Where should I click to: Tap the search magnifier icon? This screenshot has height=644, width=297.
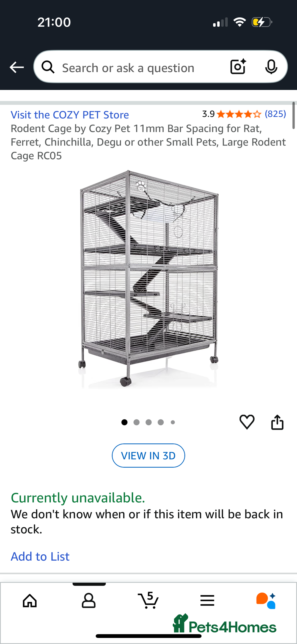(48, 67)
